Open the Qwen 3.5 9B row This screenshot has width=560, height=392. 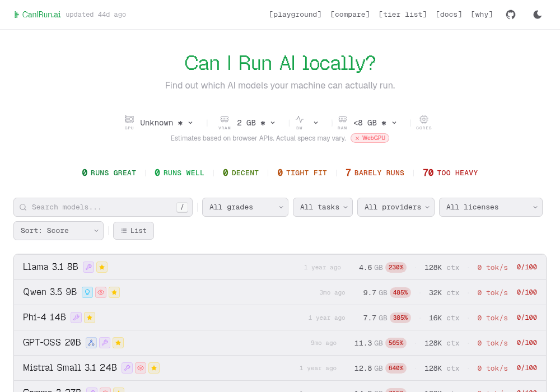coord(280,292)
